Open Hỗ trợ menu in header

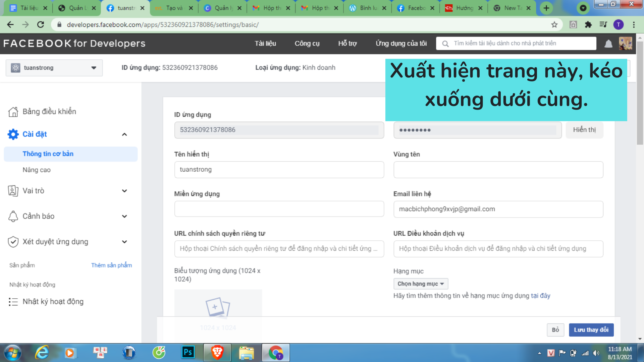tap(347, 44)
